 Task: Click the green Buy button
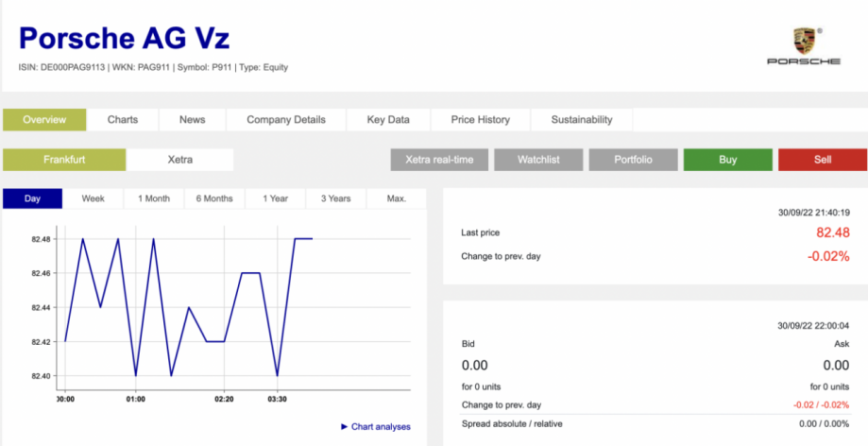pyautogui.click(x=728, y=160)
